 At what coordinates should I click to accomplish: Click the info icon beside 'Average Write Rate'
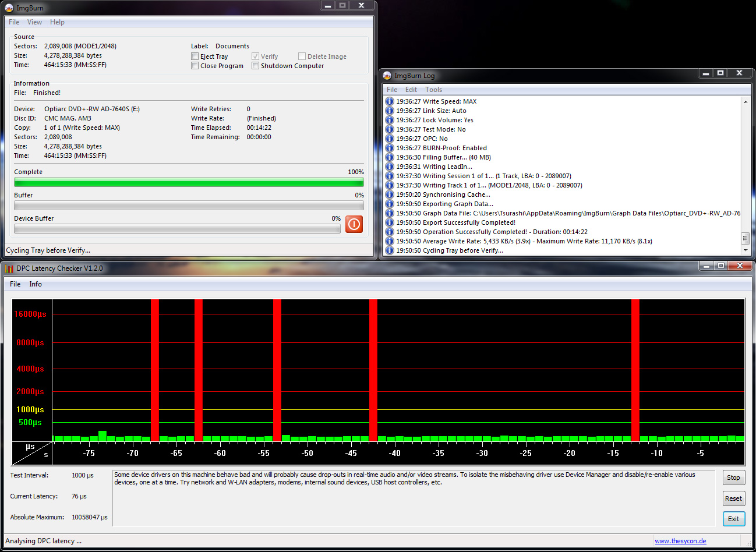(x=390, y=241)
